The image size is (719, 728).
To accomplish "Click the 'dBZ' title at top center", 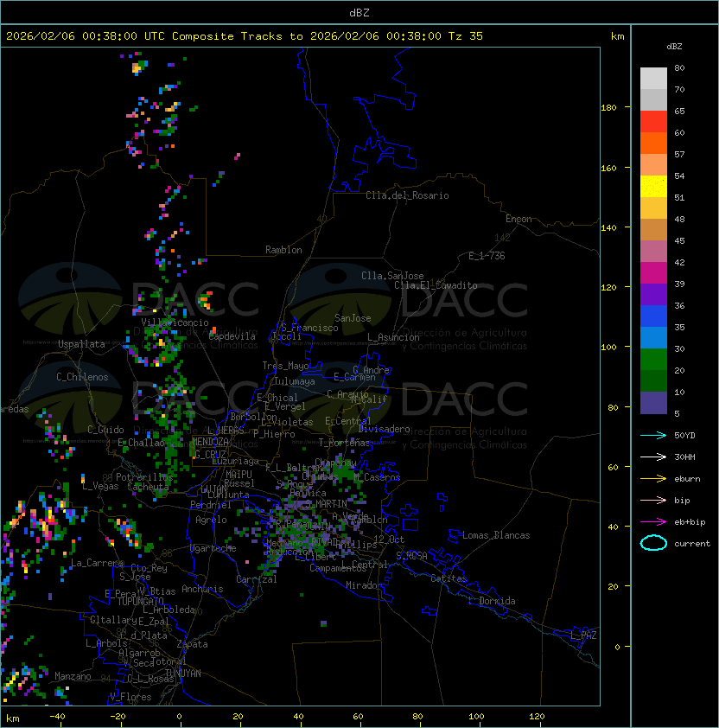I will (359, 13).
